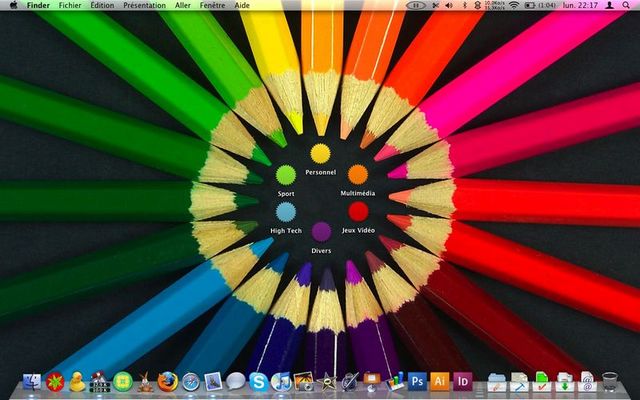Image resolution: width=640 pixels, height=400 pixels.
Task: Open the Trash in the dock
Action: coord(610,382)
